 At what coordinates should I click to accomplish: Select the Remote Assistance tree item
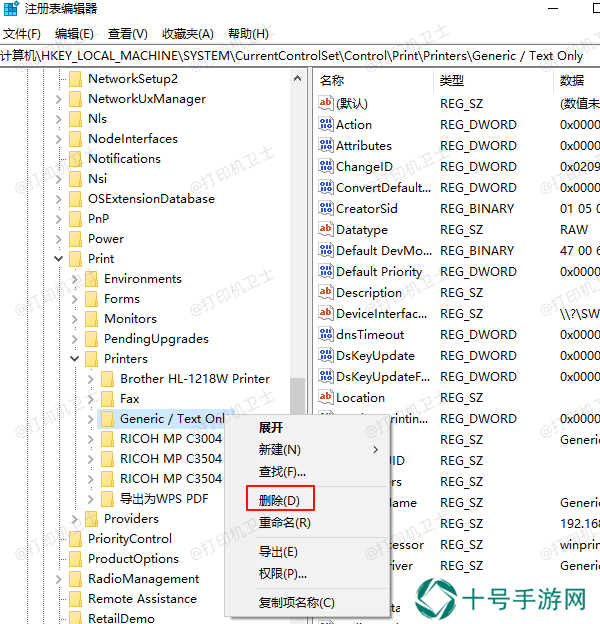142,599
